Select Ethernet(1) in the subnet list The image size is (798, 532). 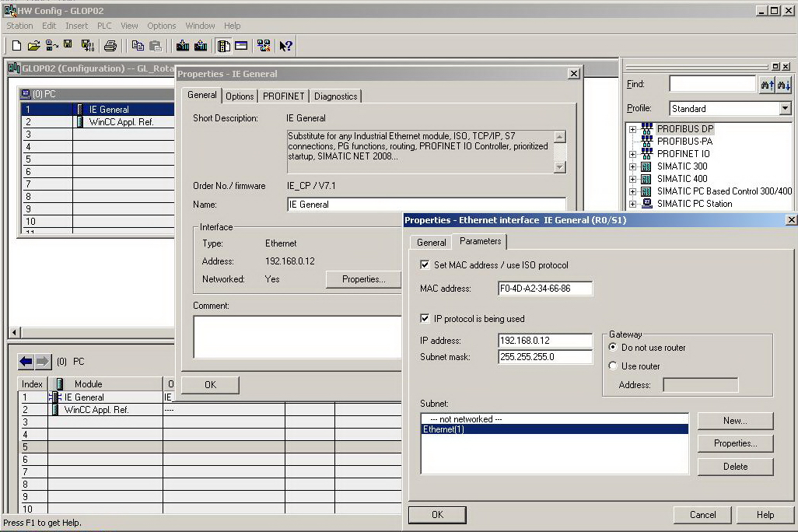pyautogui.click(x=555, y=429)
